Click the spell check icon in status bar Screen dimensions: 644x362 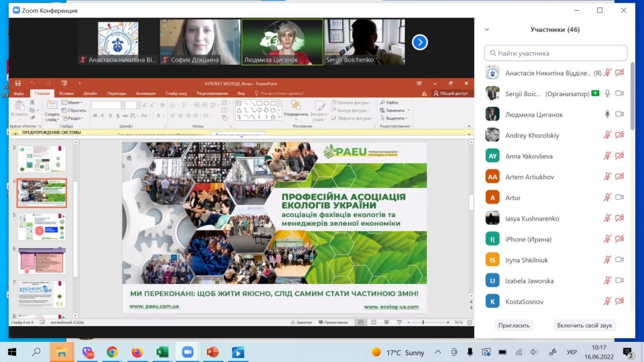(x=43, y=322)
